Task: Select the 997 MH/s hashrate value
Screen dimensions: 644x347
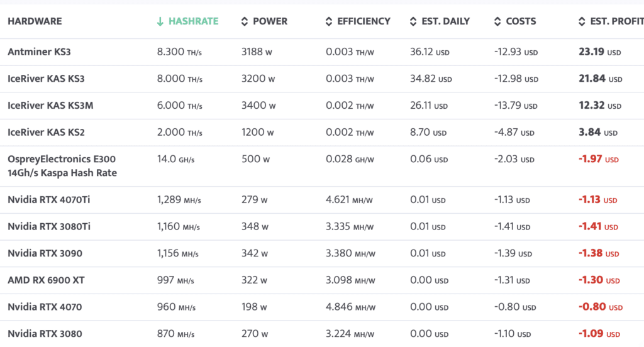Action: tap(175, 280)
